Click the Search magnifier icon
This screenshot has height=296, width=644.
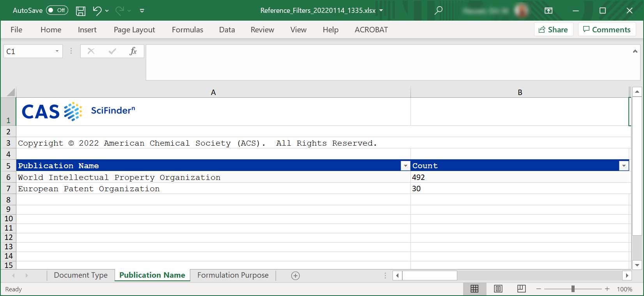click(x=439, y=11)
